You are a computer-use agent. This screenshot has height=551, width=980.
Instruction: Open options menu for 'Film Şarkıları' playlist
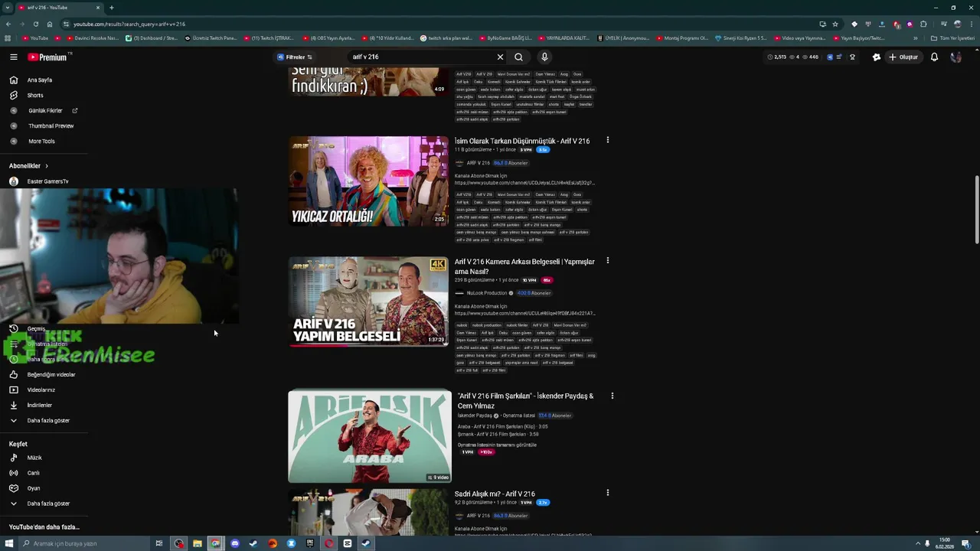[x=612, y=396]
